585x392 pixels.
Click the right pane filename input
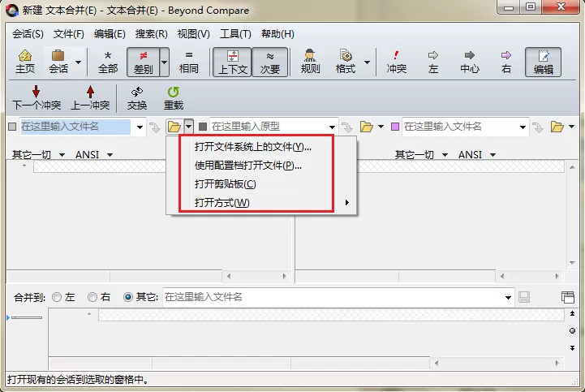pos(459,127)
